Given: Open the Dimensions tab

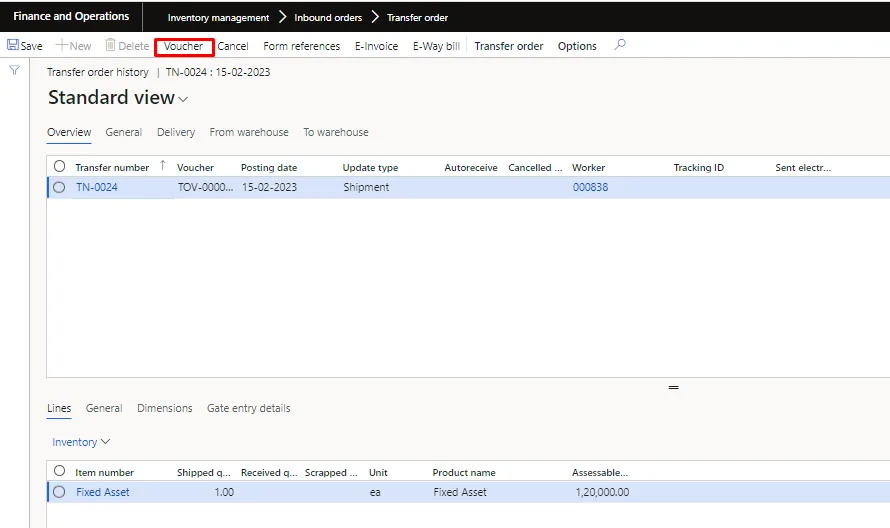Looking at the screenshot, I should click(x=165, y=408).
